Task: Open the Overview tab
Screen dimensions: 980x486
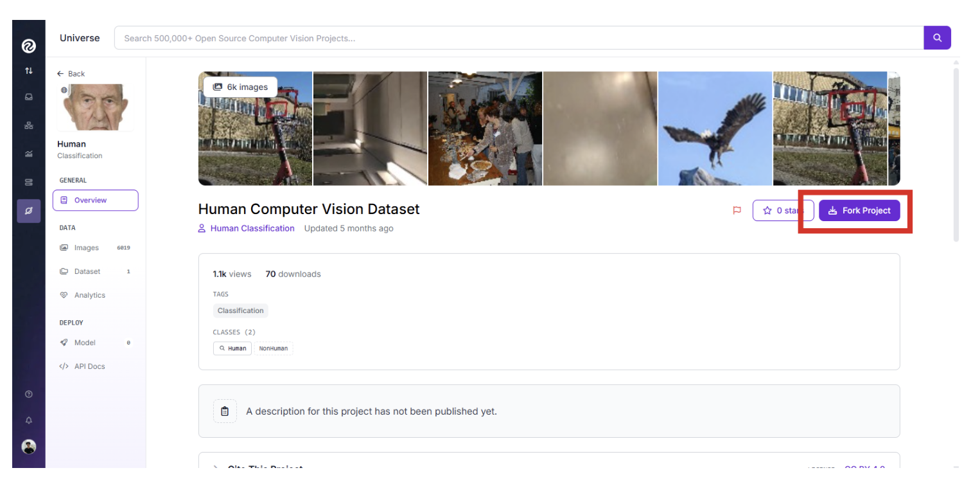Action: [x=95, y=200]
